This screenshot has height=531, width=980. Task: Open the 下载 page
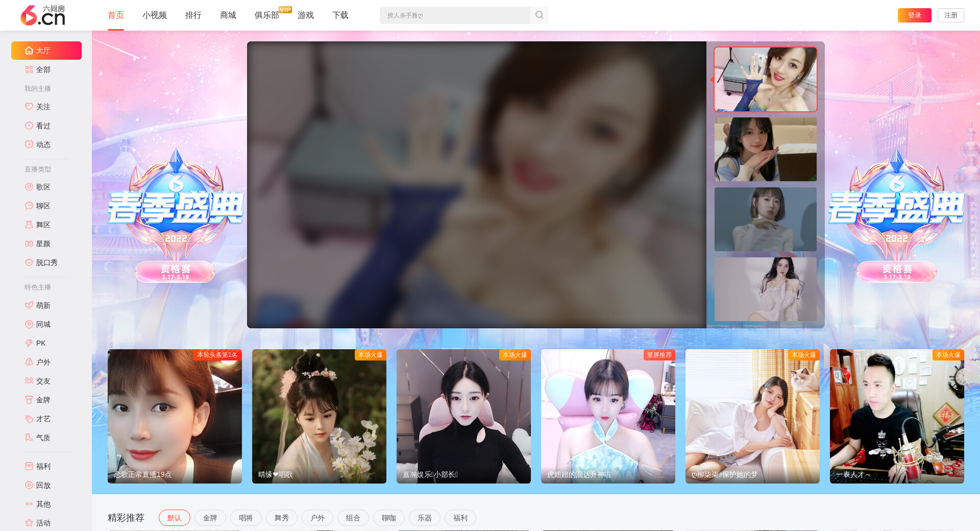[x=340, y=15]
